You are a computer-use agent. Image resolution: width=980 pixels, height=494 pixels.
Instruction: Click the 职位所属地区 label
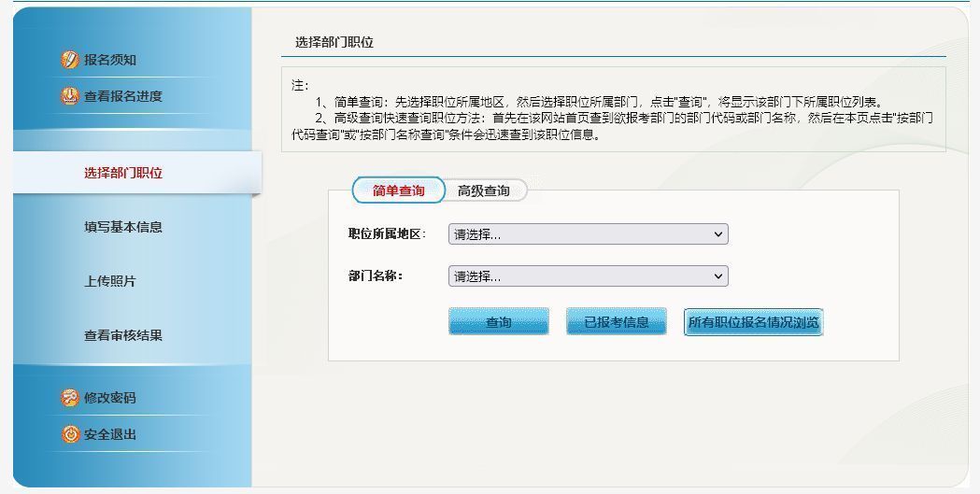point(387,234)
